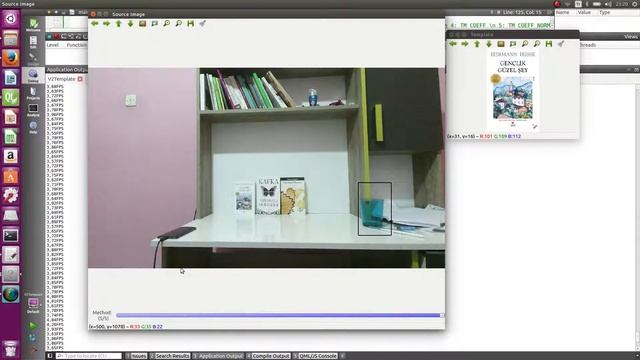Viewport: 640px width, 360px height.
Task: Click the Threads label in debugger toolbar
Action: click(588, 45)
